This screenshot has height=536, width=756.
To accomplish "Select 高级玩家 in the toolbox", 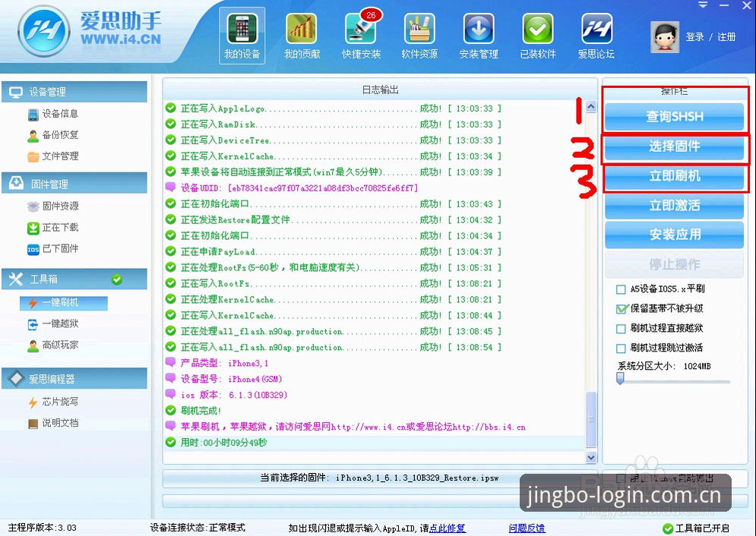I will click(53, 345).
